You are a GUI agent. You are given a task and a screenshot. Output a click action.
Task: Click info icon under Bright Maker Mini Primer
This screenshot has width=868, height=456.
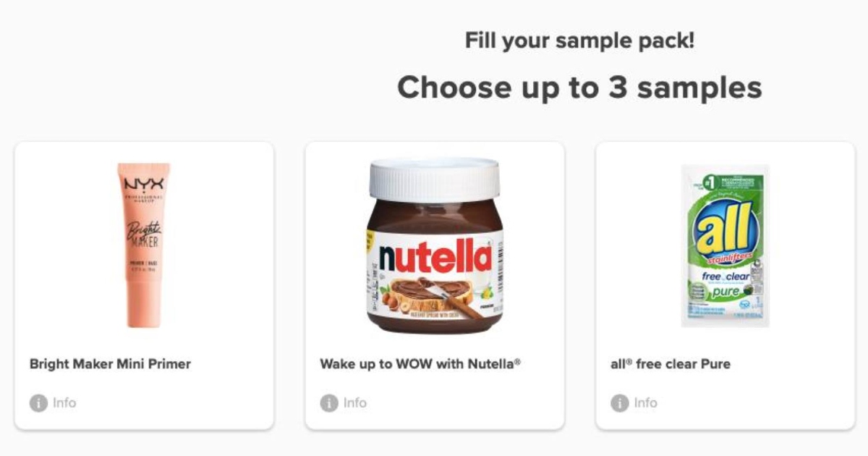[38, 403]
